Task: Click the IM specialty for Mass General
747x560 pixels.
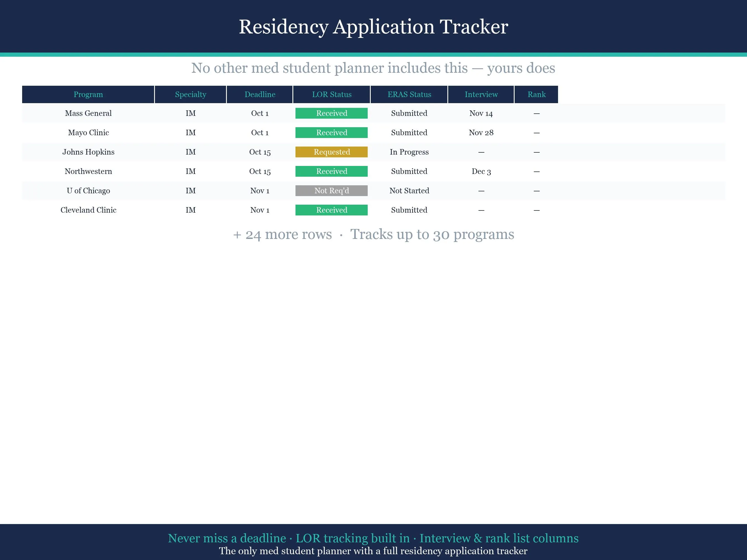Action: point(190,113)
